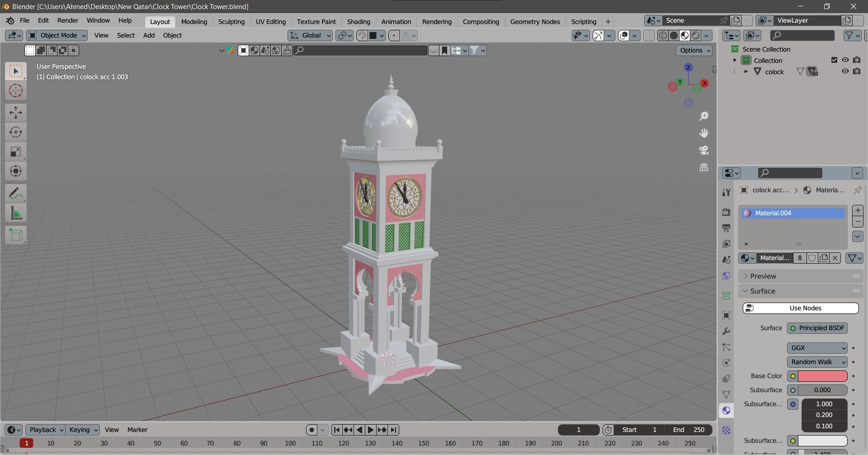Toggle camera view icon
Viewport: 868px width, 455px height.
tap(704, 150)
